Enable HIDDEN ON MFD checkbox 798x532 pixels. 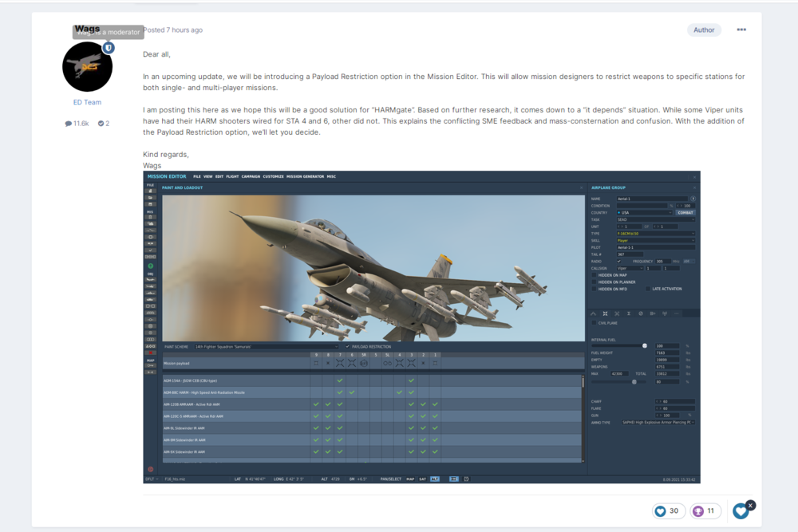594,289
